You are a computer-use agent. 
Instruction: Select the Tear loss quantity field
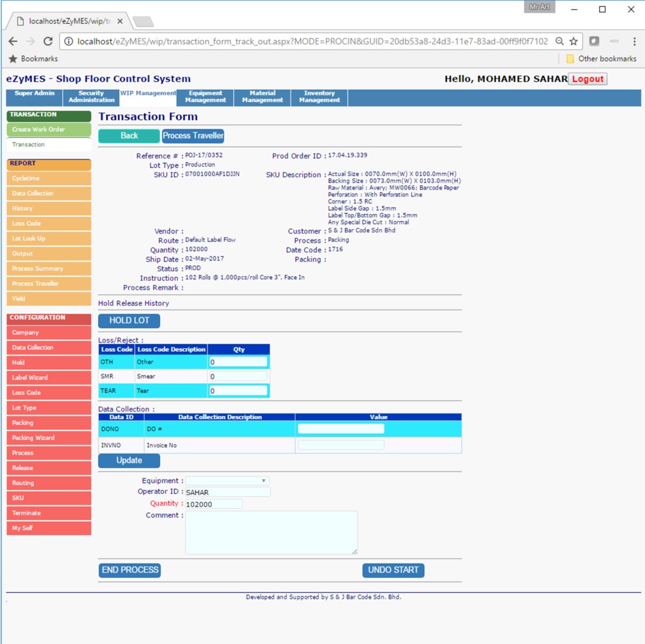237,390
